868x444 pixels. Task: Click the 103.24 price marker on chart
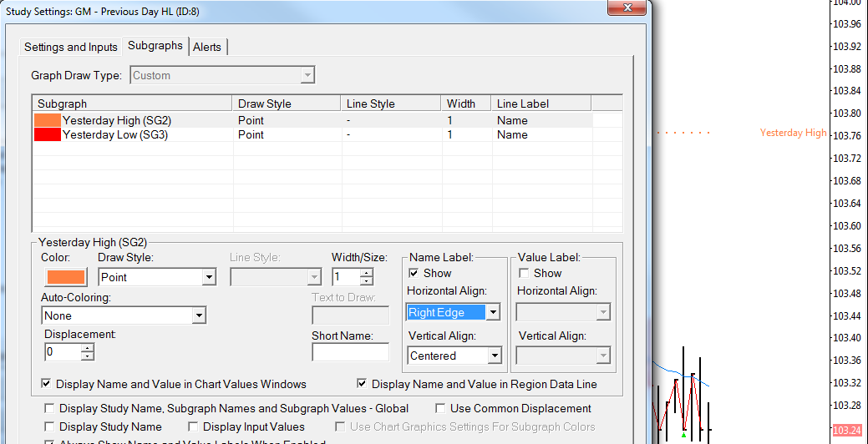point(846,430)
